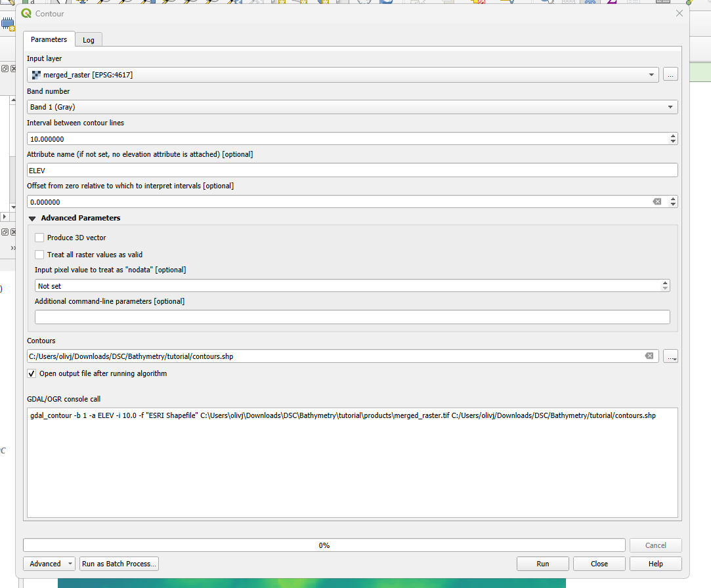Click the contour interval value field

tap(347, 138)
